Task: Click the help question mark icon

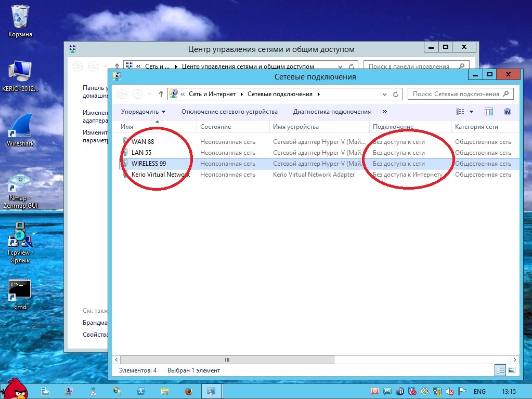Action: 508,112
